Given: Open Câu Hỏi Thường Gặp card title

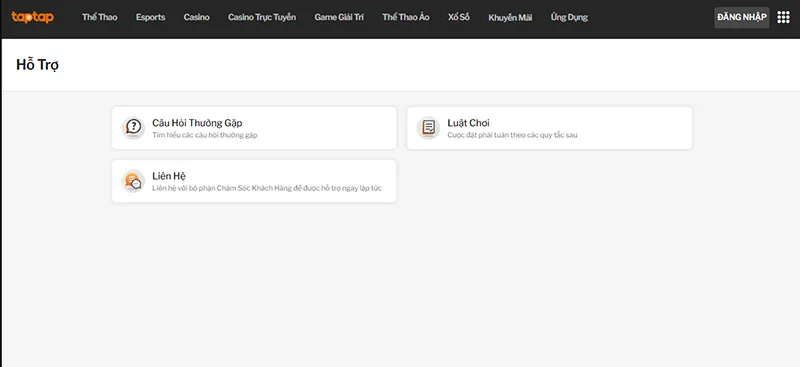Looking at the screenshot, I should pyautogui.click(x=197, y=123).
